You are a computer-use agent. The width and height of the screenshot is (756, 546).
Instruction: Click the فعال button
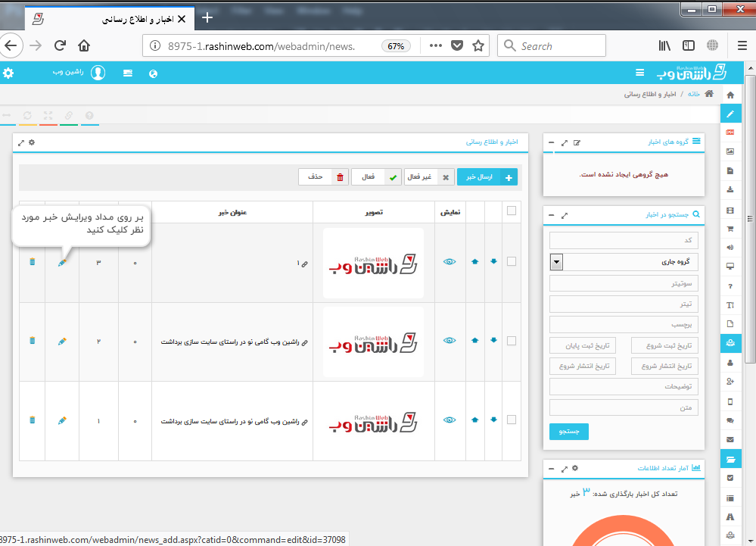(376, 177)
